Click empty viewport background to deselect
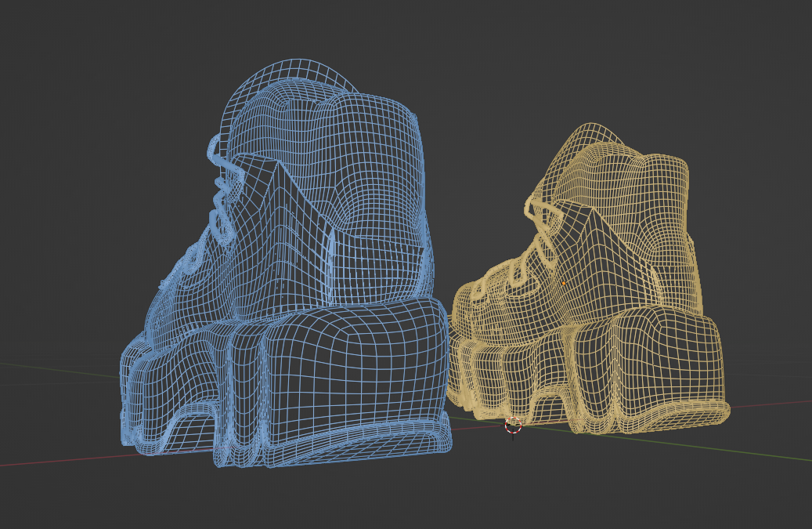 [x=622, y=62]
